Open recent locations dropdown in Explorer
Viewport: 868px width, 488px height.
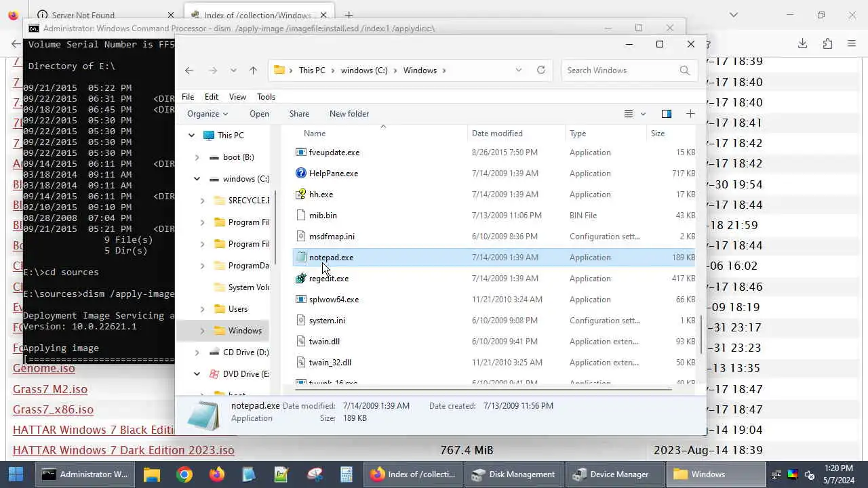tap(233, 70)
